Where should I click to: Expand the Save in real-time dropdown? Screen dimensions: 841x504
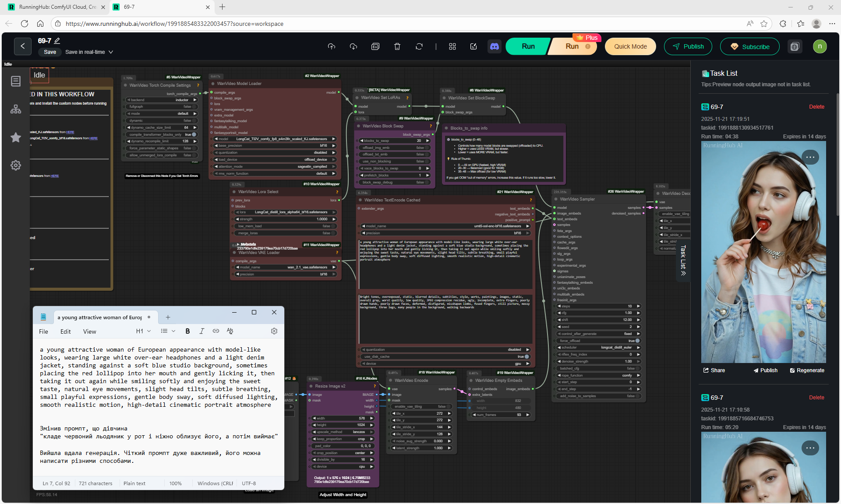tap(111, 52)
